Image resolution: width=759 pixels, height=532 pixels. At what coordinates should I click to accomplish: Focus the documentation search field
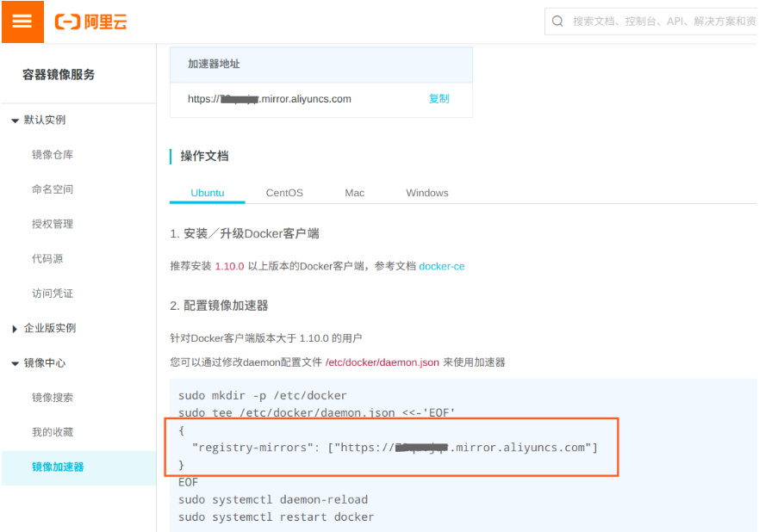(x=651, y=22)
